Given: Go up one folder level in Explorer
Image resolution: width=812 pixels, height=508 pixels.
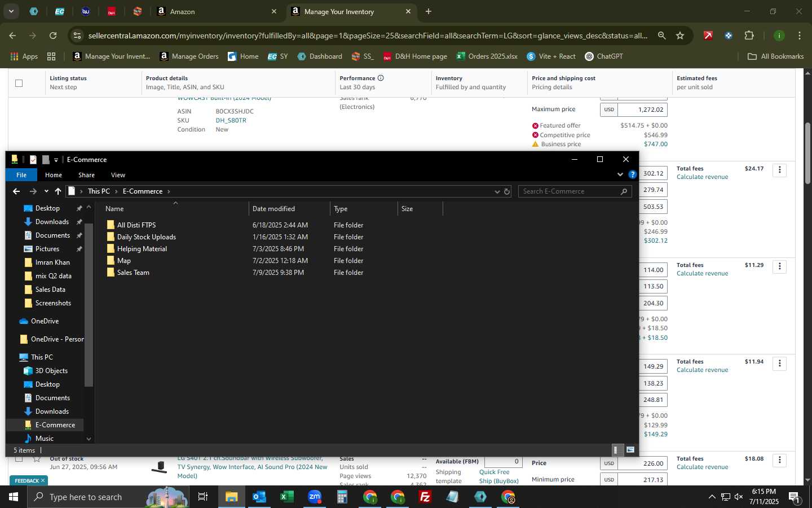Looking at the screenshot, I should (58, 191).
